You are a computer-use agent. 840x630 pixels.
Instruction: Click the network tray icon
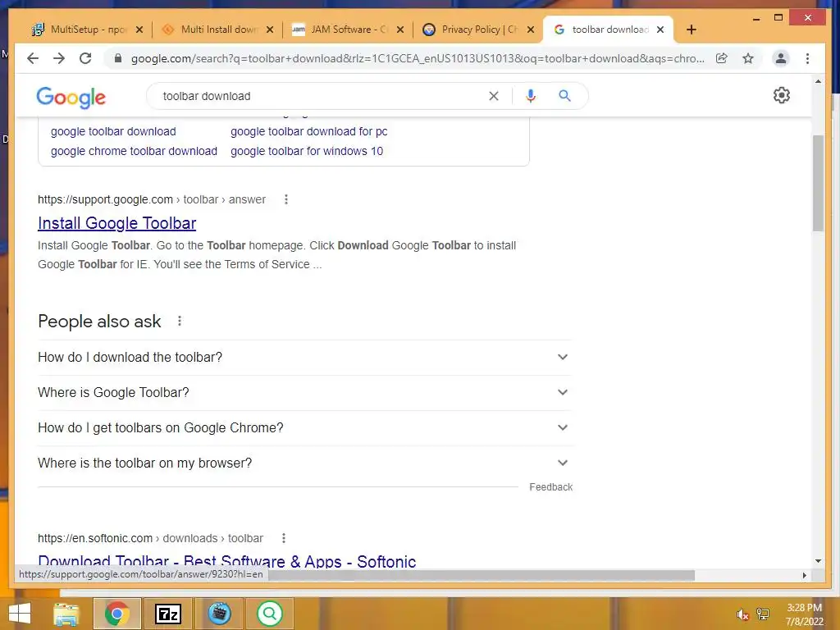762,614
